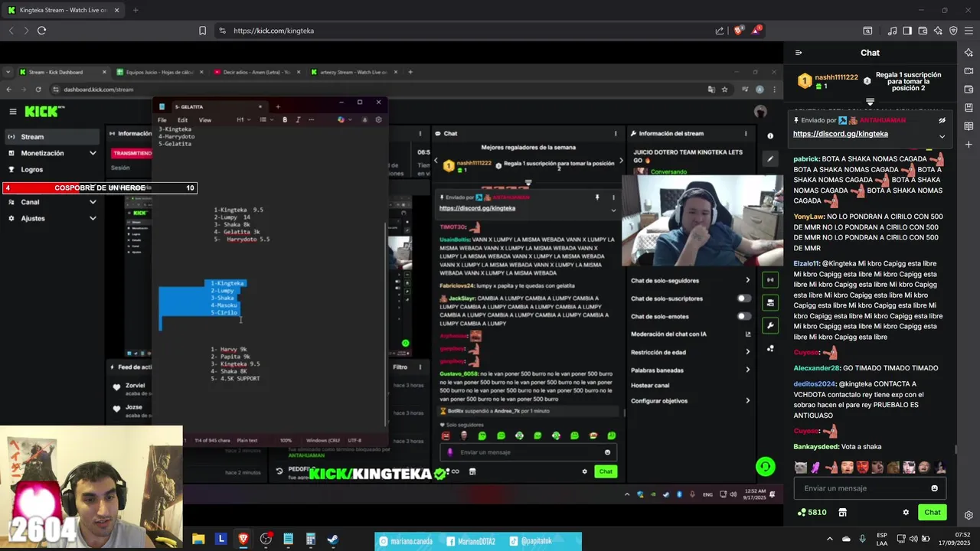This screenshot has width=980, height=551.
Task: Open Brave Shields lion icon
Action: [x=738, y=31]
